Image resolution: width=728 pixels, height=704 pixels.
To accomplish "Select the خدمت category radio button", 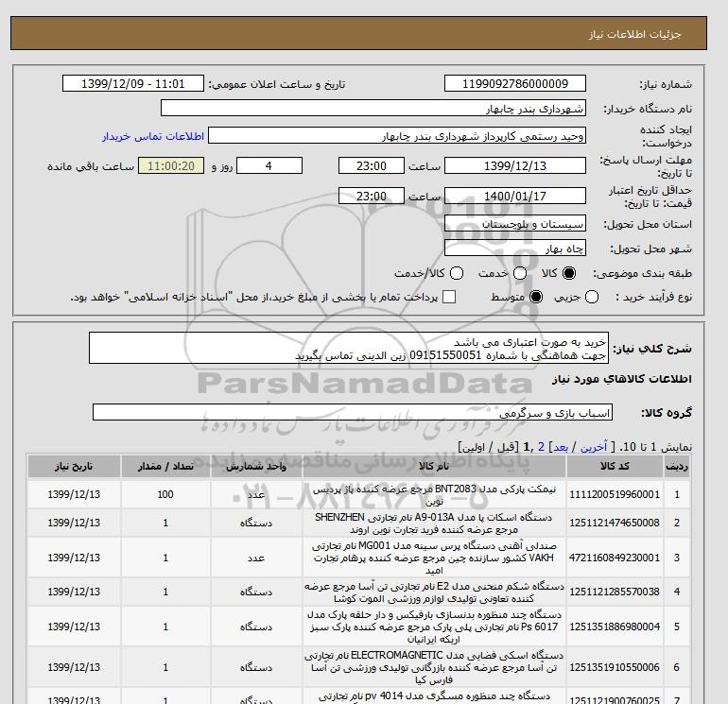I will (520, 273).
